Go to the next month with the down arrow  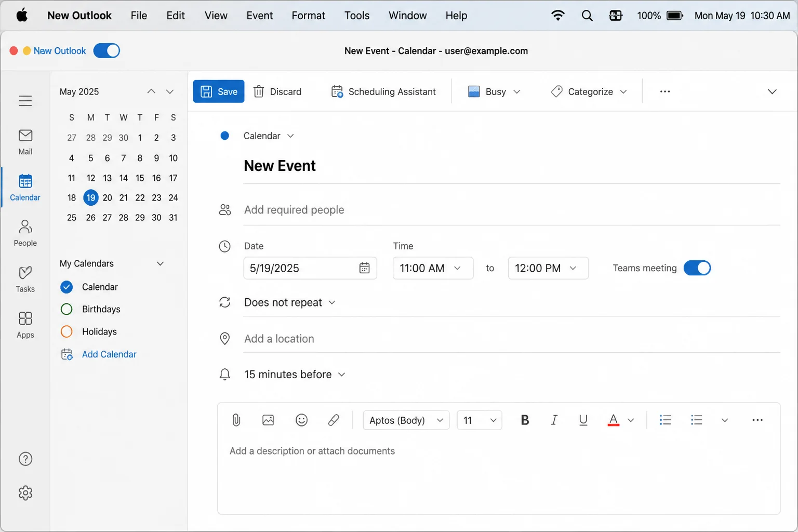pyautogui.click(x=169, y=91)
